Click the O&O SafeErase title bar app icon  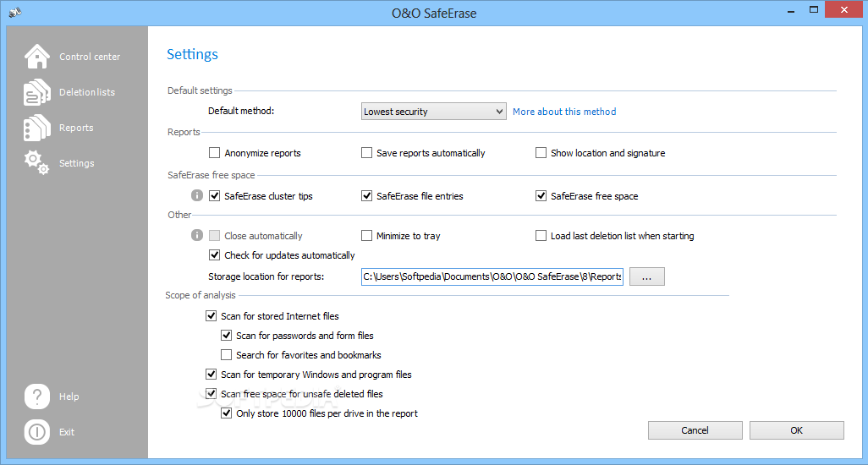(15, 12)
